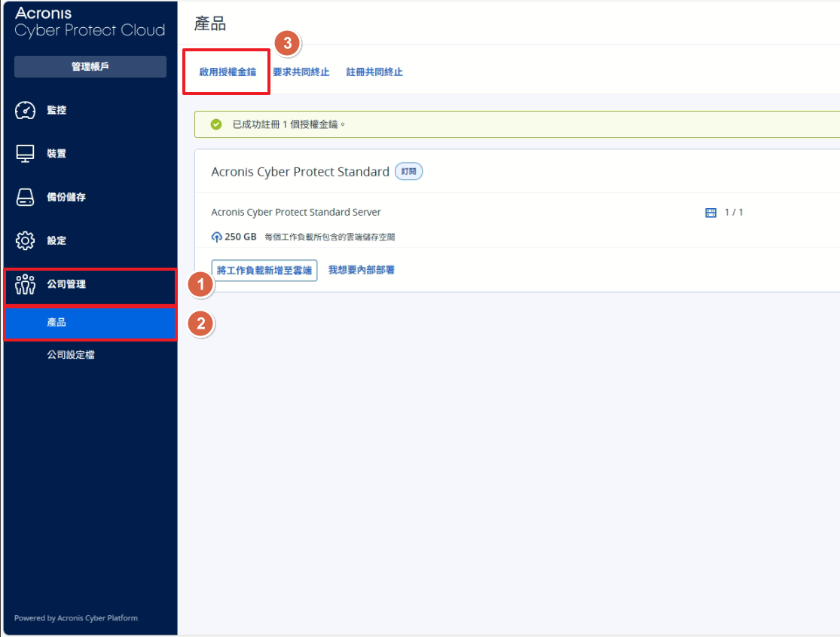Image resolution: width=840 pixels, height=637 pixels.
Task: Click the 啟用授權金鑰 link
Action: tap(228, 72)
